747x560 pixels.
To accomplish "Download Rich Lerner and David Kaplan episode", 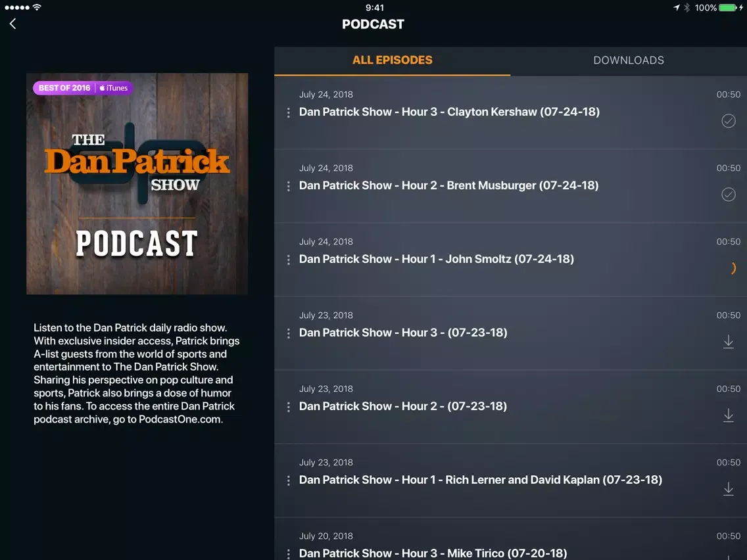I will tap(729, 489).
